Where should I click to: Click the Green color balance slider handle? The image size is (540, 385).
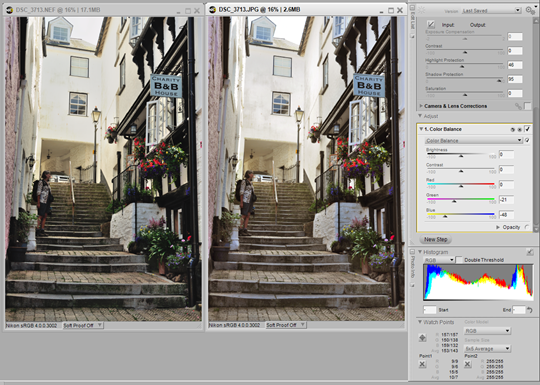pos(454,201)
